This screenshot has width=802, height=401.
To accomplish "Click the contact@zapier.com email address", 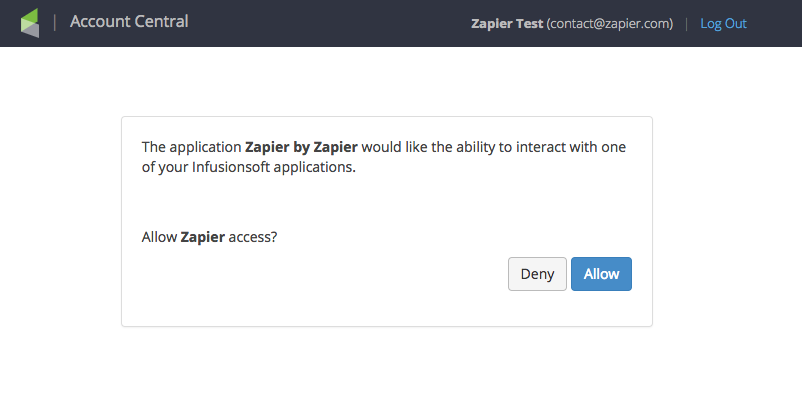I will point(610,24).
